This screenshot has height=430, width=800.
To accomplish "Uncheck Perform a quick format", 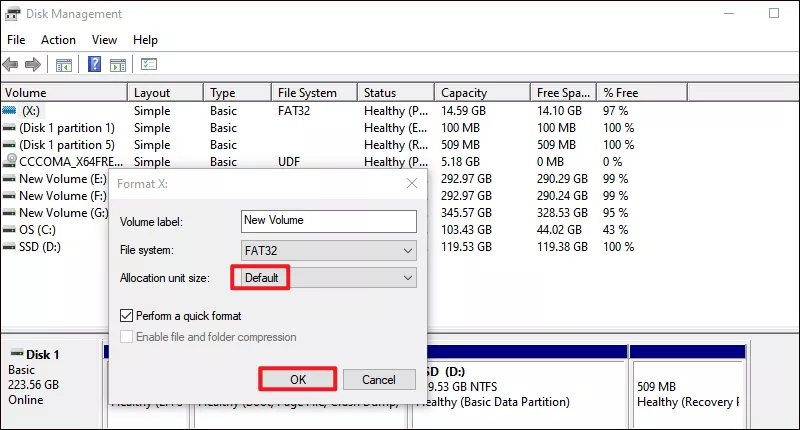I will (127, 316).
